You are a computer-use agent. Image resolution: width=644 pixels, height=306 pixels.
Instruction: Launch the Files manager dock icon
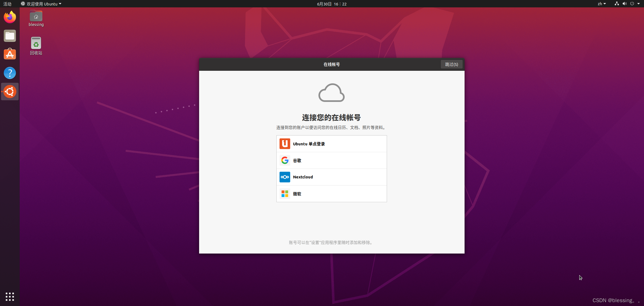pos(10,36)
